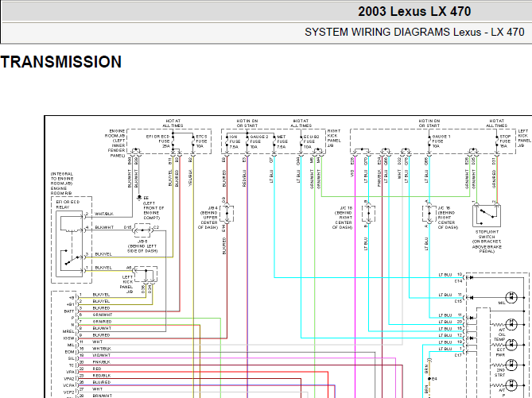The height and width of the screenshot is (398, 532).
Task: Click the stoplight switch symbol
Action: coord(487,216)
